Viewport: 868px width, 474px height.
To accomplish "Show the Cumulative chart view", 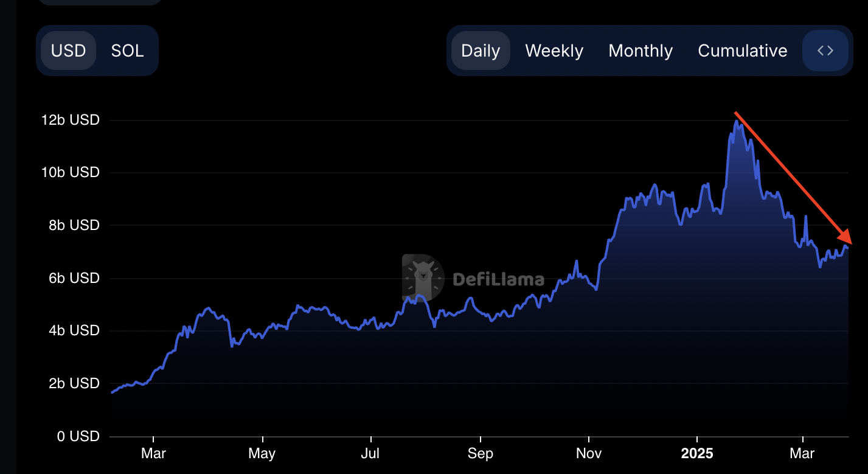I will 742,51.
